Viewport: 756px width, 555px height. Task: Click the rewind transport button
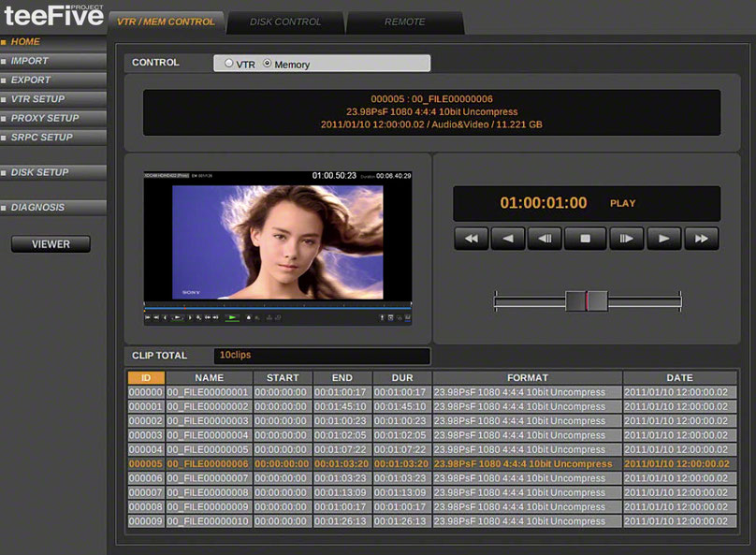pyautogui.click(x=472, y=239)
